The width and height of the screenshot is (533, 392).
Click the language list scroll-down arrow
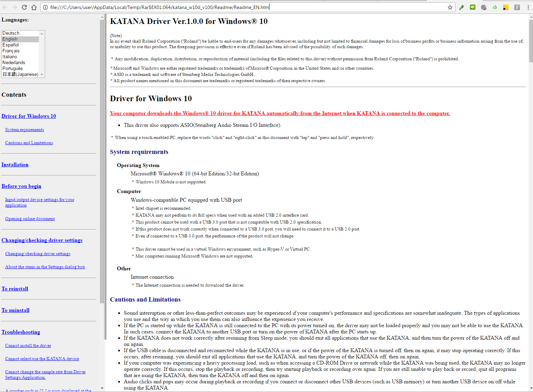point(42,75)
